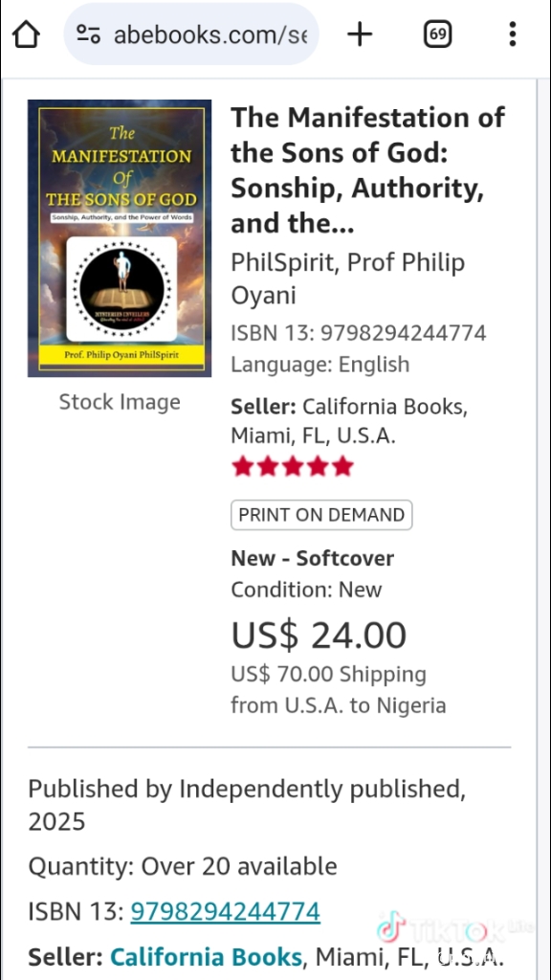Open a new tab with plus icon

point(360,33)
